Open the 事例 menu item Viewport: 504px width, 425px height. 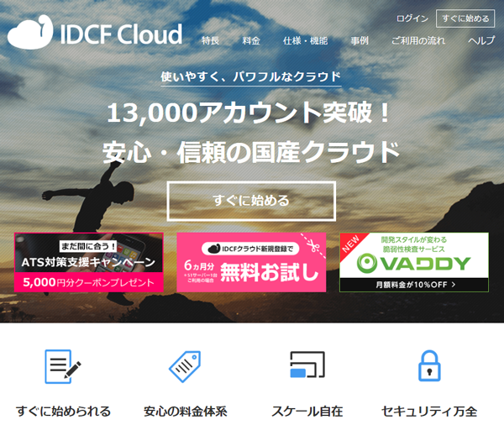360,40
